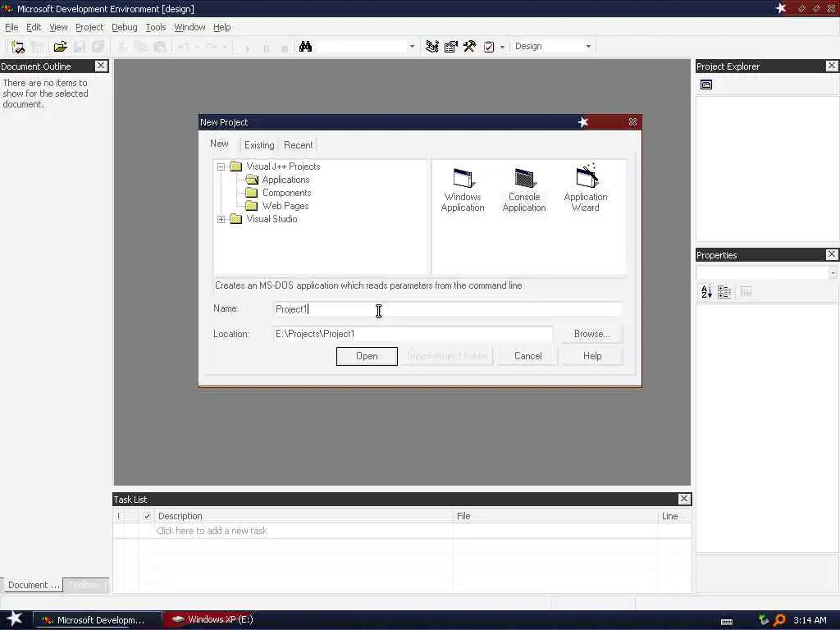Select the Document Outline bottom tab

tap(33, 585)
